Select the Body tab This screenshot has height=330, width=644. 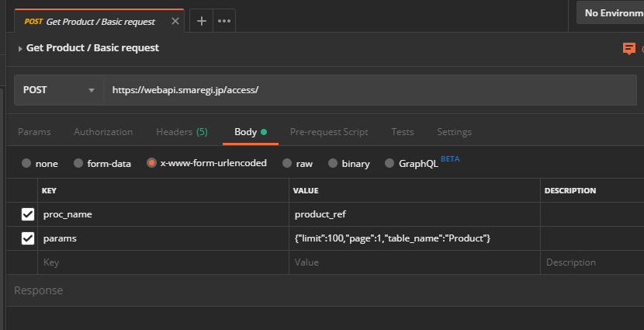(x=251, y=132)
